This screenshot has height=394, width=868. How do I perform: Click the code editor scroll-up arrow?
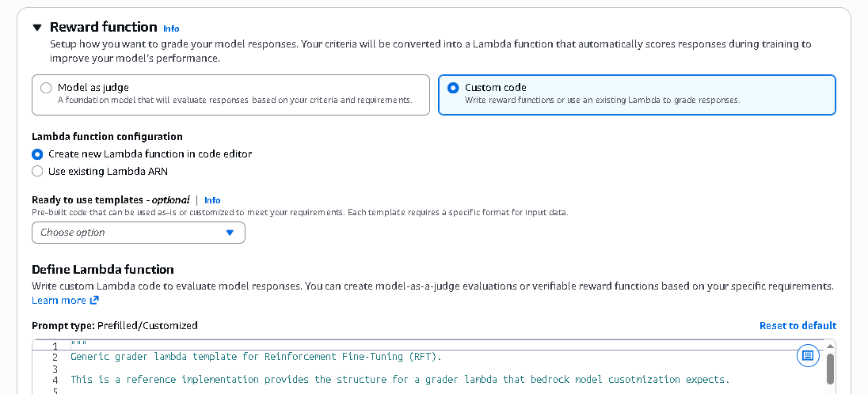830,347
